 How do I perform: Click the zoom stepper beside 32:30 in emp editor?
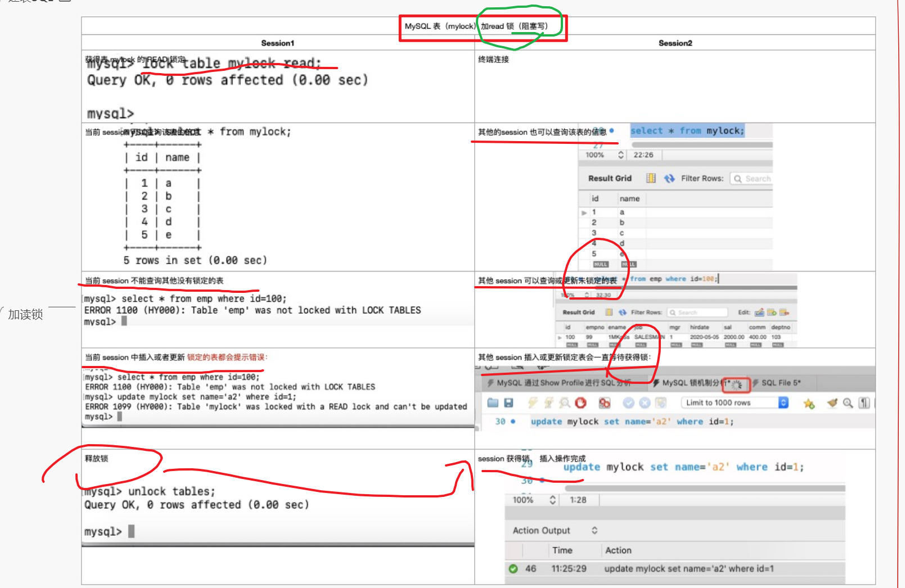point(587,295)
